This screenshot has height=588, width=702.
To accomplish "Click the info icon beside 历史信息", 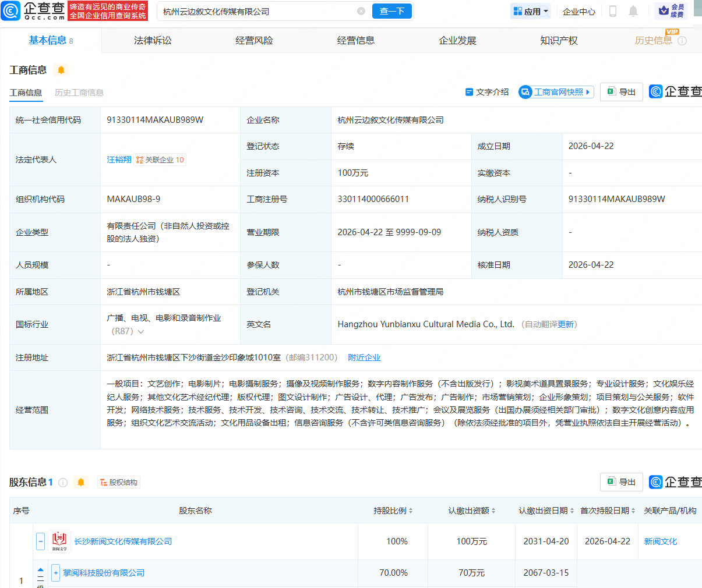I will coord(682,41).
